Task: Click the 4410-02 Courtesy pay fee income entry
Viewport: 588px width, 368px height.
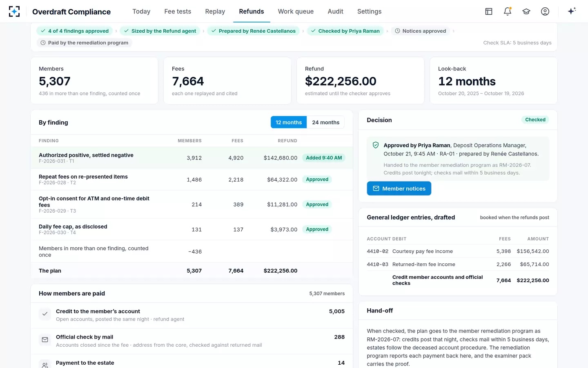Action: click(458, 251)
